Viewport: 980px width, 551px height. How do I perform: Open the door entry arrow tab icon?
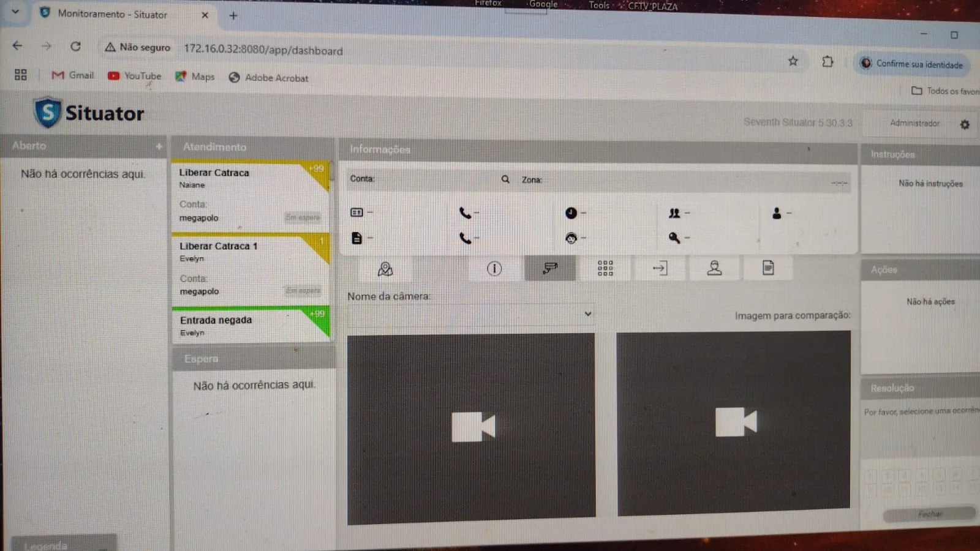(660, 268)
